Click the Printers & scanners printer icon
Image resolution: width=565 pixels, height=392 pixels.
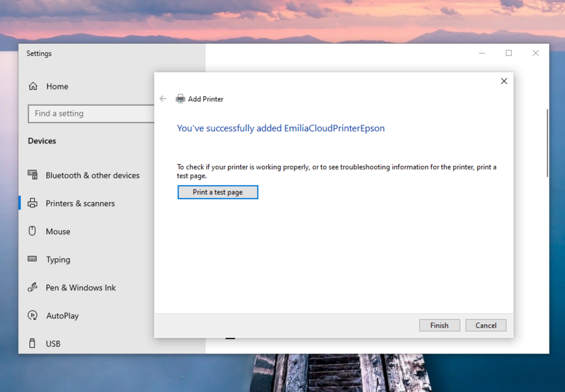(x=32, y=203)
